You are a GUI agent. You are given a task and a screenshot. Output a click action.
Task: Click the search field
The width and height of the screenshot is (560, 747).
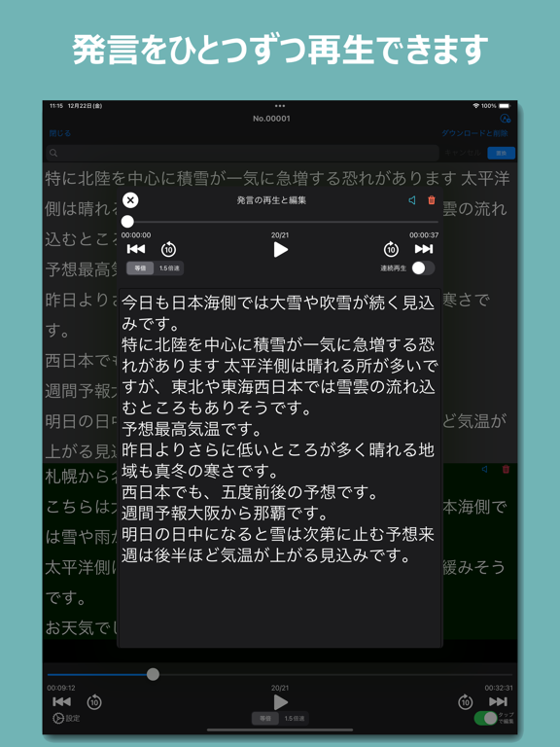pyautogui.click(x=242, y=153)
